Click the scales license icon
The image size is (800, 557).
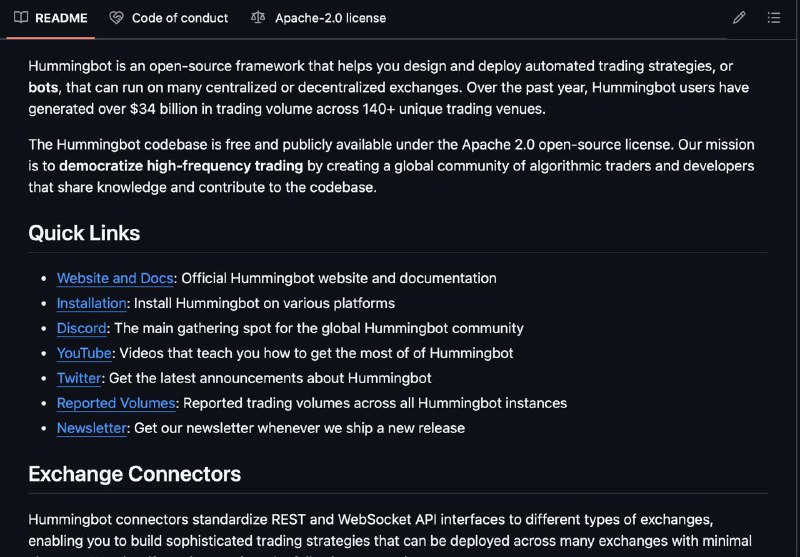point(258,18)
